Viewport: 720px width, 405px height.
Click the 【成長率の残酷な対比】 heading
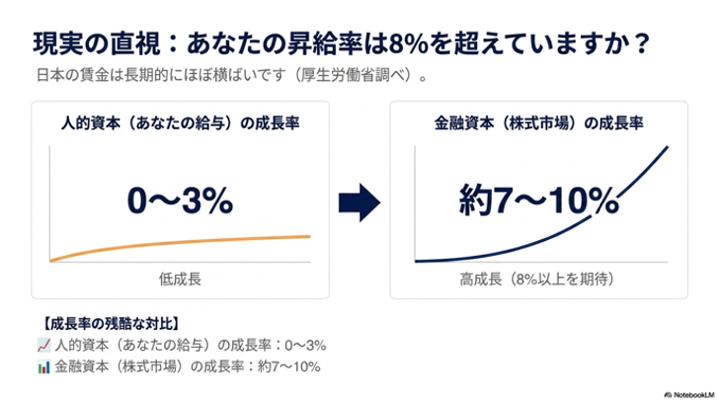tap(110, 324)
